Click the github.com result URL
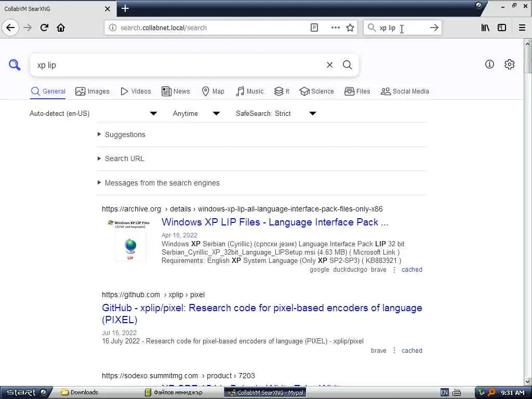 (x=153, y=295)
